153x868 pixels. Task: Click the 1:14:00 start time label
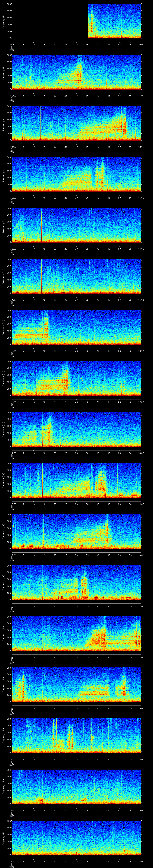click(12, 300)
